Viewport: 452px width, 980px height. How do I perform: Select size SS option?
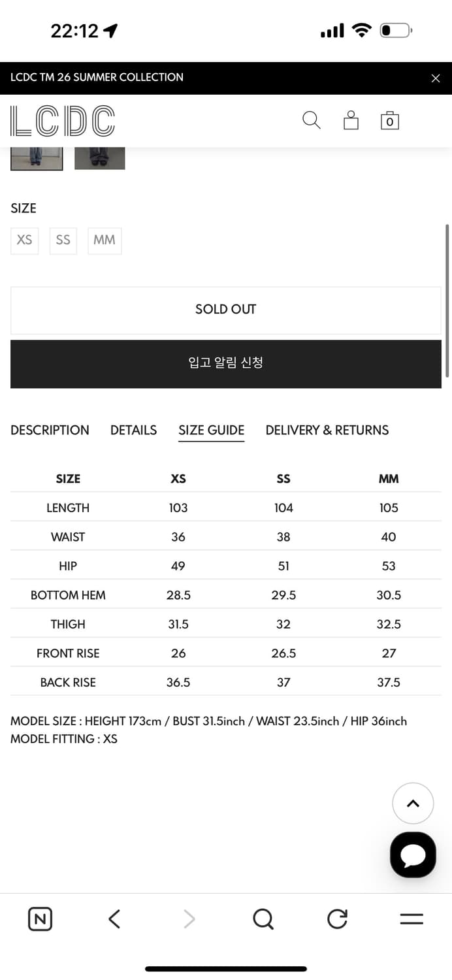pyautogui.click(x=63, y=240)
